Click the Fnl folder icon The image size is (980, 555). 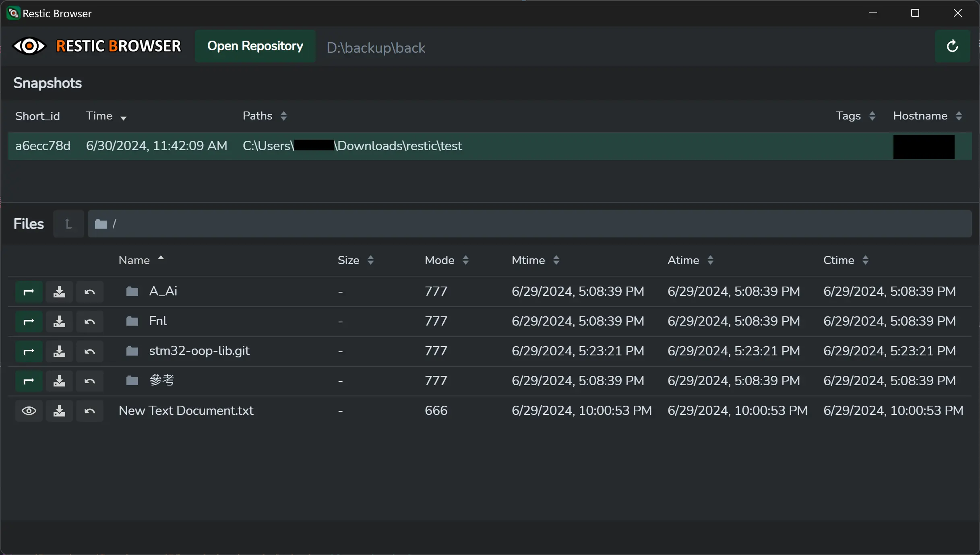point(132,321)
